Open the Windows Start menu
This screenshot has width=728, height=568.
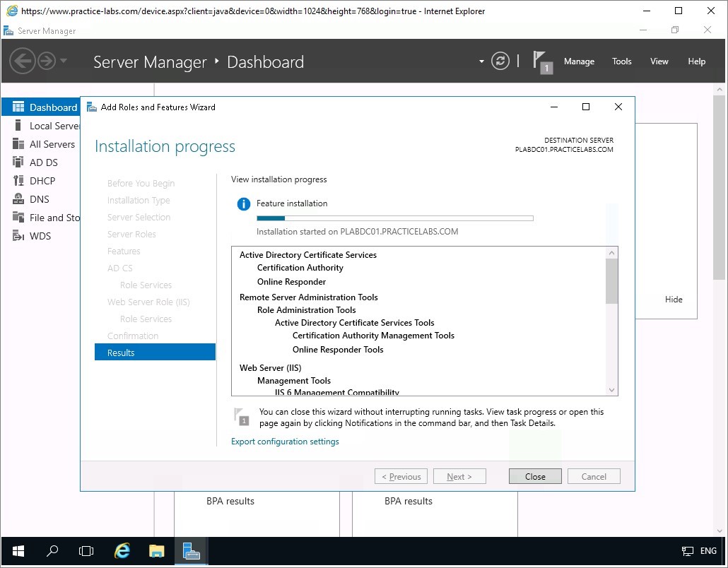coord(18,551)
